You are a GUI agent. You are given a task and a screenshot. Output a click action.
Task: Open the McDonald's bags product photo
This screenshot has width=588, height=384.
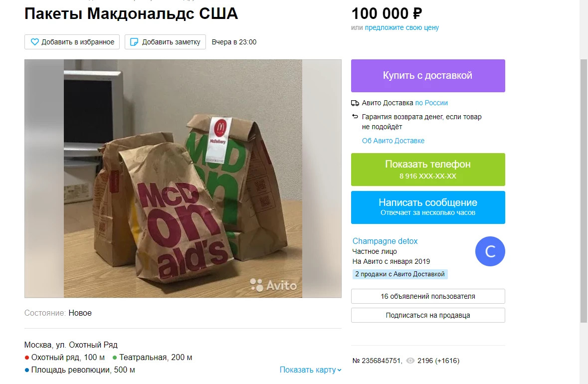(x=183, y=179)
